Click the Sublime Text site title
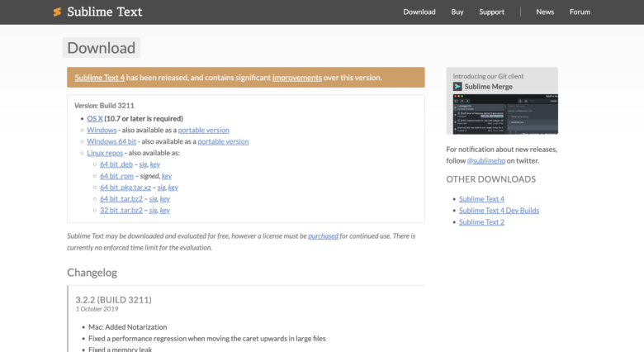This screenshot has width=644, height=352. [x=104, y=12]
